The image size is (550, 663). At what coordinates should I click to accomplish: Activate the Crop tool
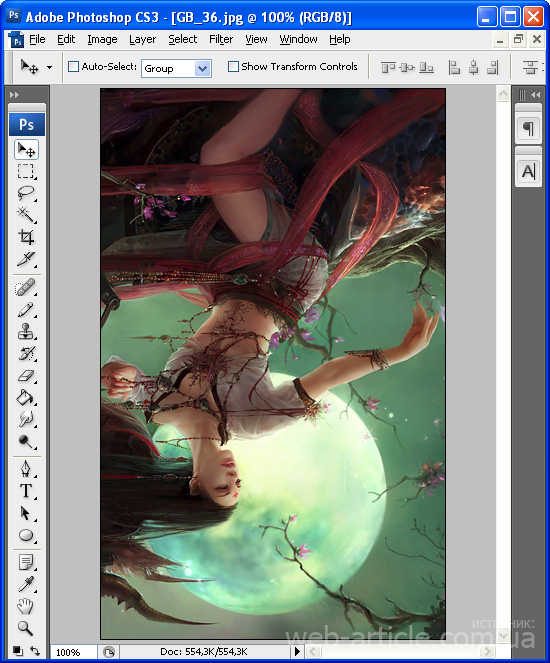(x=26, y=237)
